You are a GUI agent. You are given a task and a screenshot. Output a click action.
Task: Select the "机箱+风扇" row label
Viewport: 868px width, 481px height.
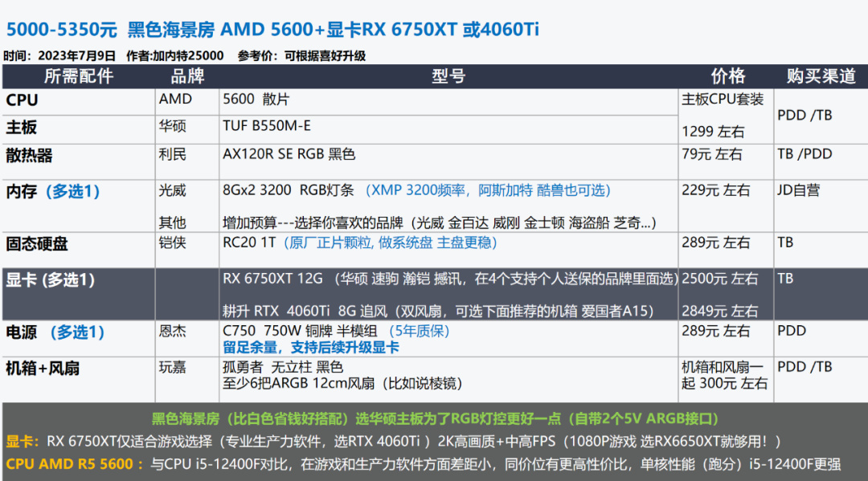tap(43, 369)
